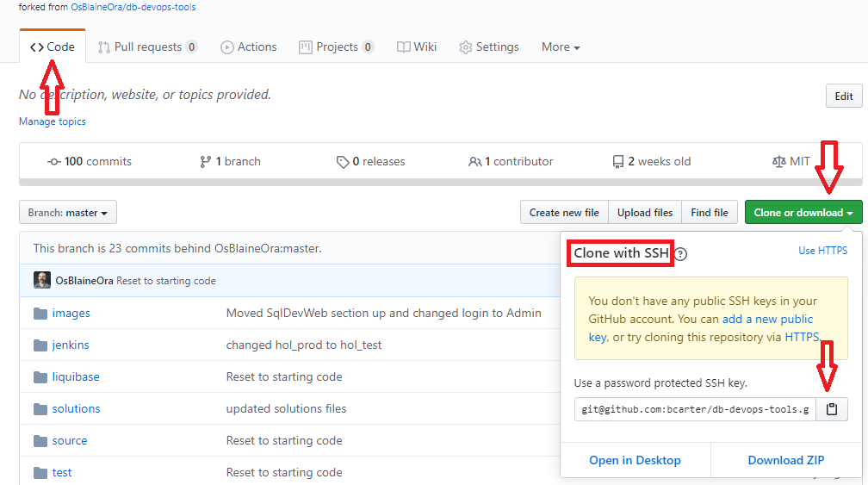Image resolution: width=868 pixels, height=485 pixels.
Task: Click the liquibase folder icon
Action: click(40, 377)
